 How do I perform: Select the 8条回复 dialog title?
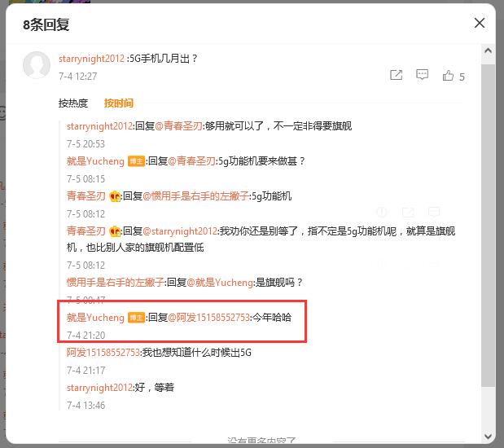46,24
